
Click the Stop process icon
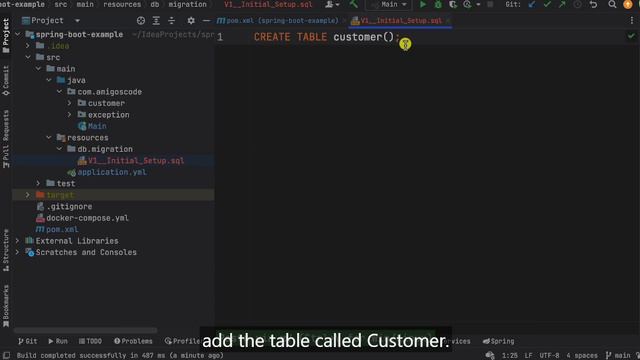[x=490, y=4]
